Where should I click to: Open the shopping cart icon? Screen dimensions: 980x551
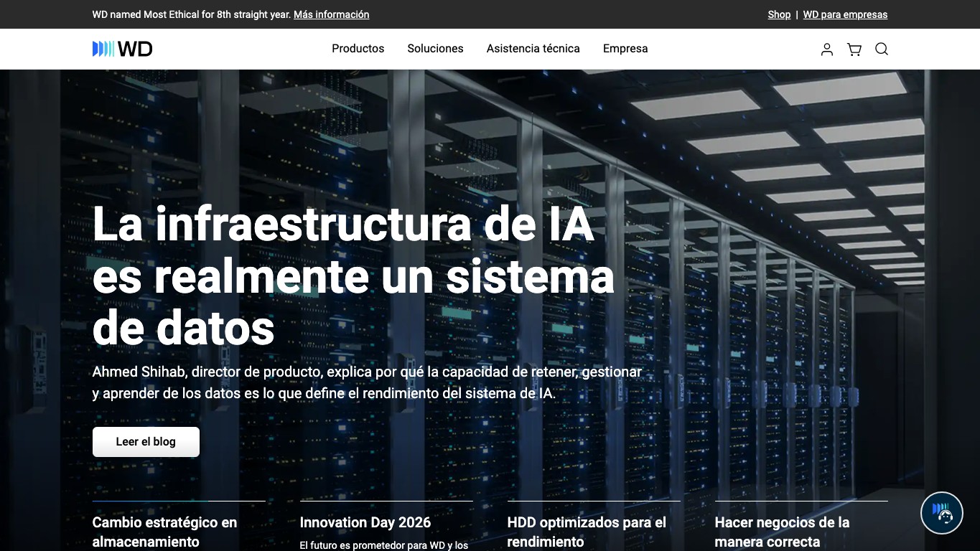pyautogui.click(x=854, y=49)
